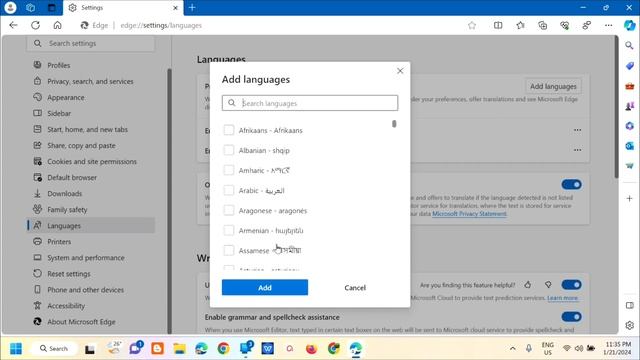This screenshot has height=360, width=640.
Task: Open more options for first language row
Action: tap(577, 130)
